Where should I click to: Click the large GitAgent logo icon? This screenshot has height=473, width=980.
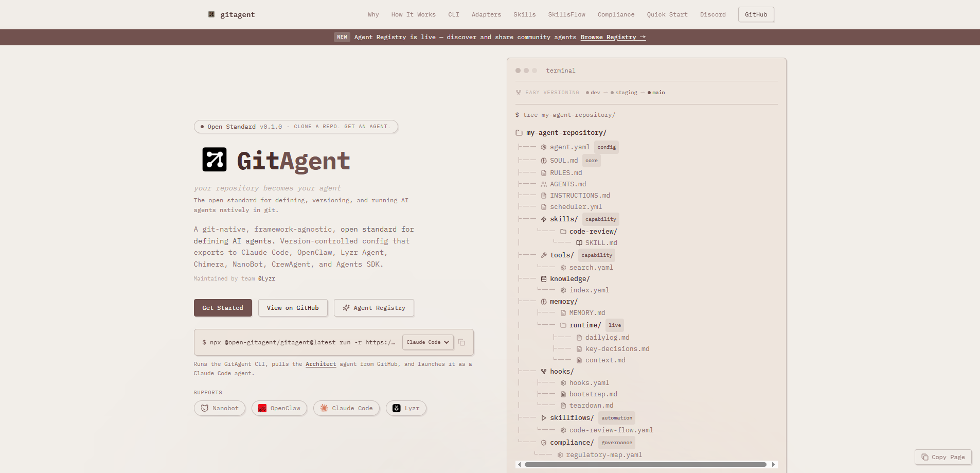point(215,160)
